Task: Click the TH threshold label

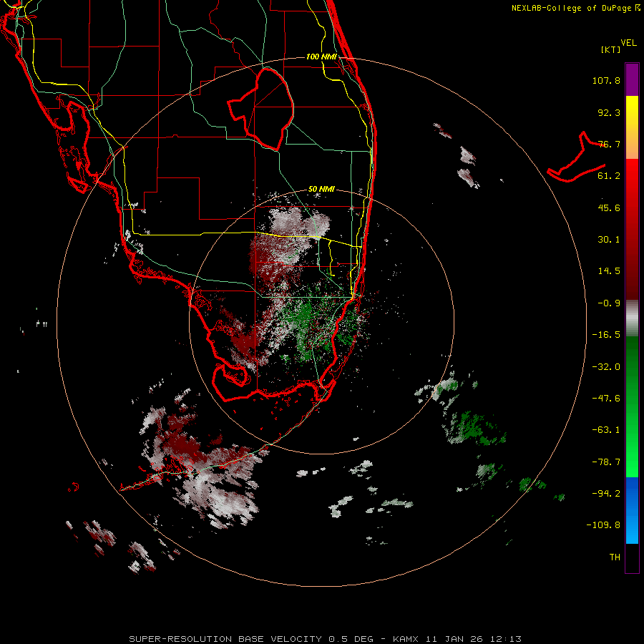Action: (x=615, y=557)
